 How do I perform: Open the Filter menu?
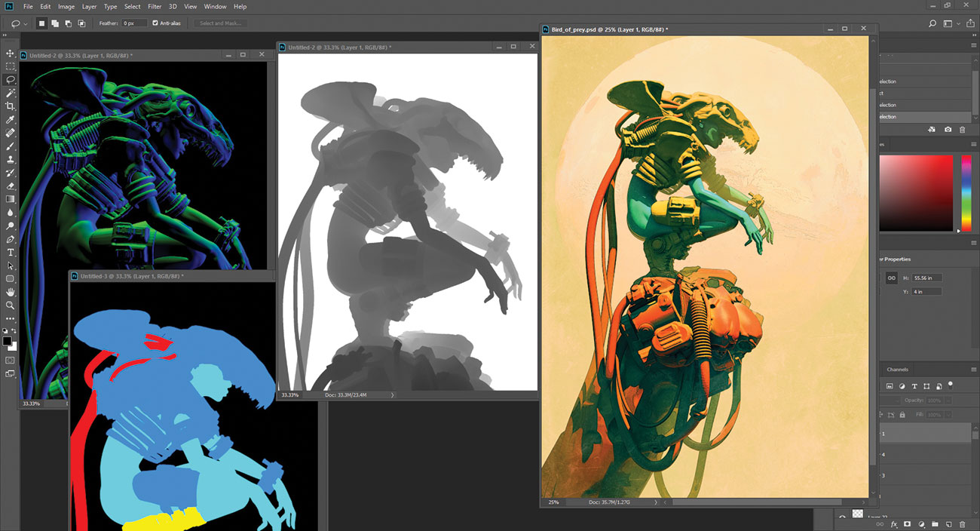[x=155, y=6]
